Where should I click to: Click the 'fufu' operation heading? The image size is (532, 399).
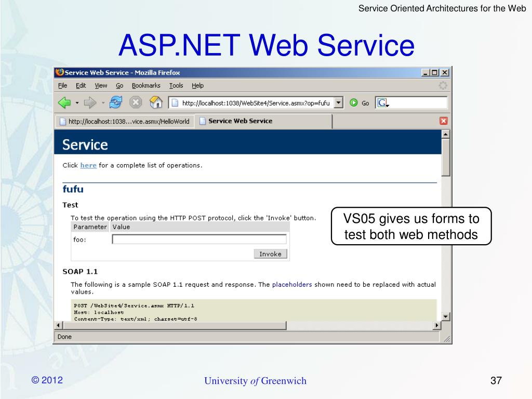pyautogui.click(x=73, y=189)
